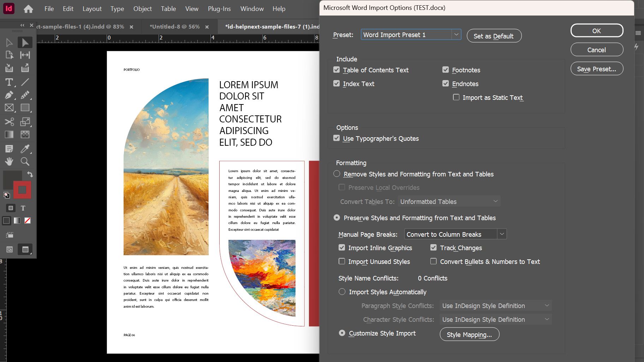Click the Set as Default button
Viewport: 644px width, 362px height.
coord(494,36)
